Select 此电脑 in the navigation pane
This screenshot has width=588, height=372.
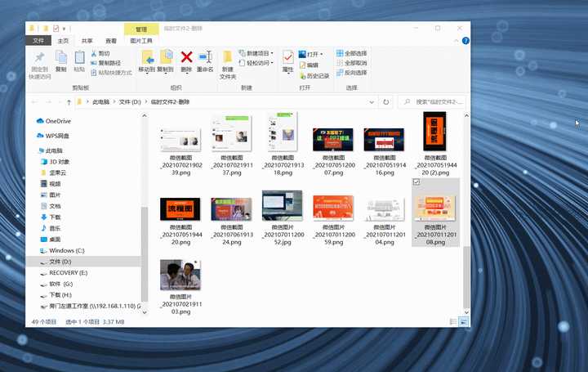coord(51,150)
